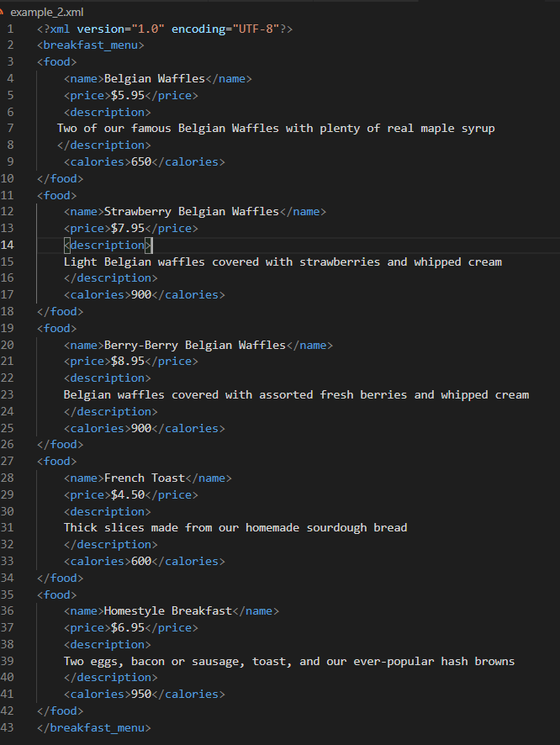This screenshot has width=560, height=745.
Task: Click the Berry-Berry Belgian Waffles name text
Action: pos(194,345)
